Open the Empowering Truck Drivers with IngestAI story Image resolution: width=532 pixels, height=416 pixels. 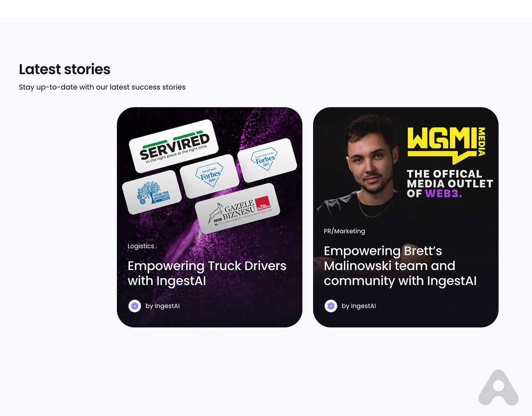pyautogui.click(x=207, y=273)
